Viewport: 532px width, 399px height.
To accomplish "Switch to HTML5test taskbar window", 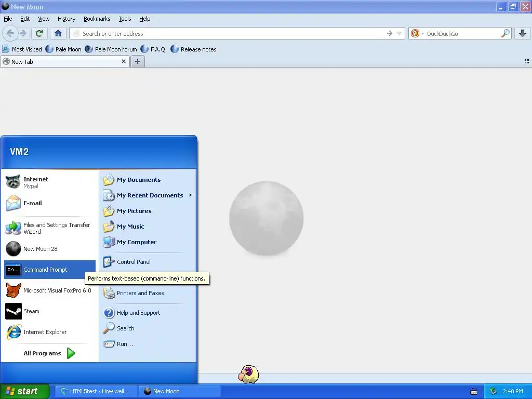I will 96,391.
